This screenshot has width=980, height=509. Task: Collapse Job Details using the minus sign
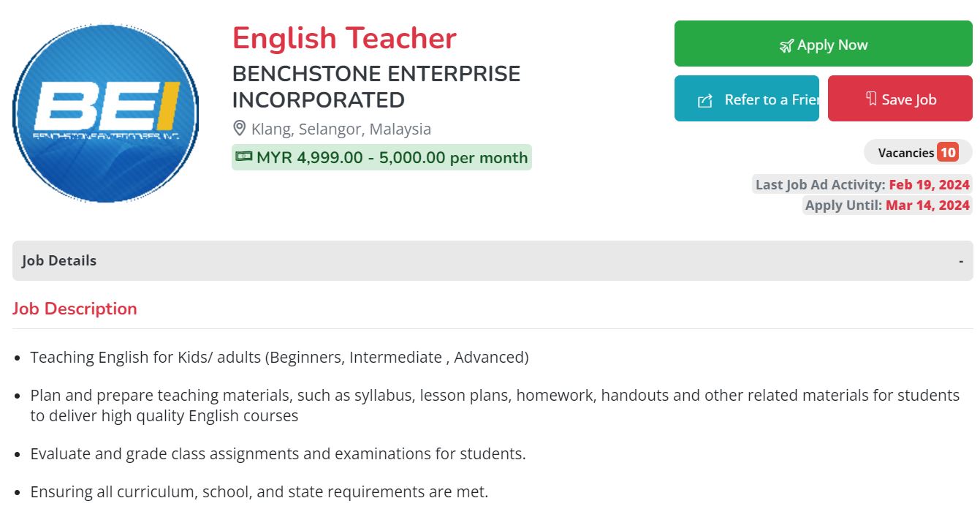(961, 261)
